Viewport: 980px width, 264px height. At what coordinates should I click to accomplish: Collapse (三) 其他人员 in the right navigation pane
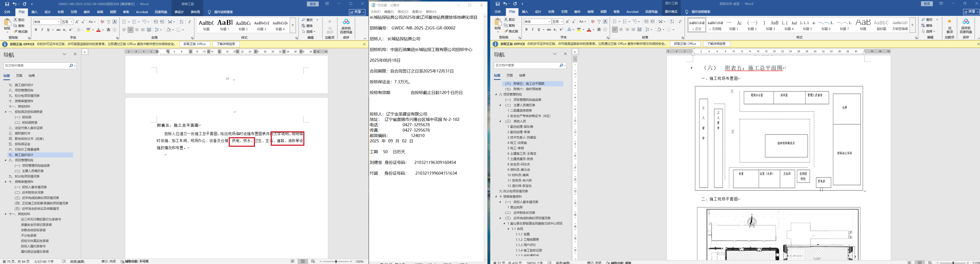(500, 121)
